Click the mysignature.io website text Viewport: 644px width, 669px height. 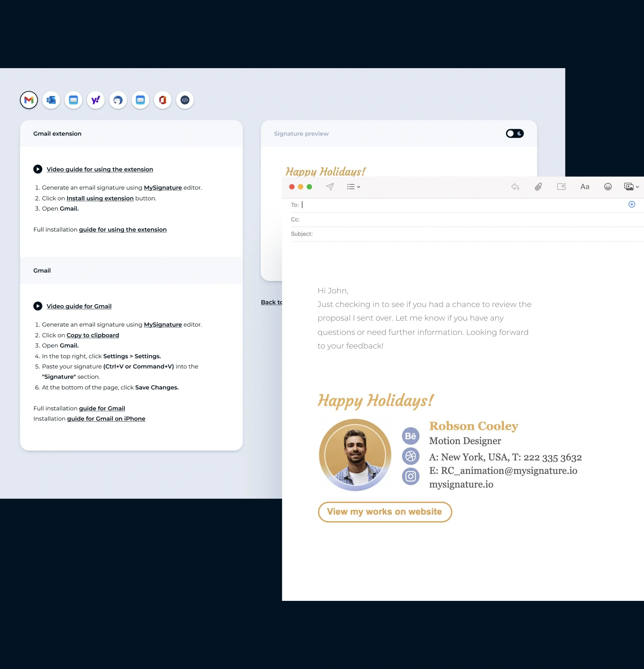pyautogui.click(x=461, y=484)
